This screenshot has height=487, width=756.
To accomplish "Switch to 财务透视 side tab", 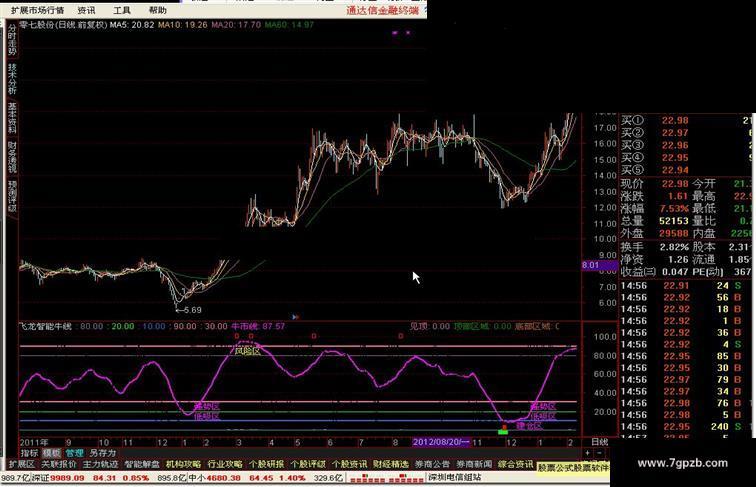I will pyautogui.click(x=12, y=157).
